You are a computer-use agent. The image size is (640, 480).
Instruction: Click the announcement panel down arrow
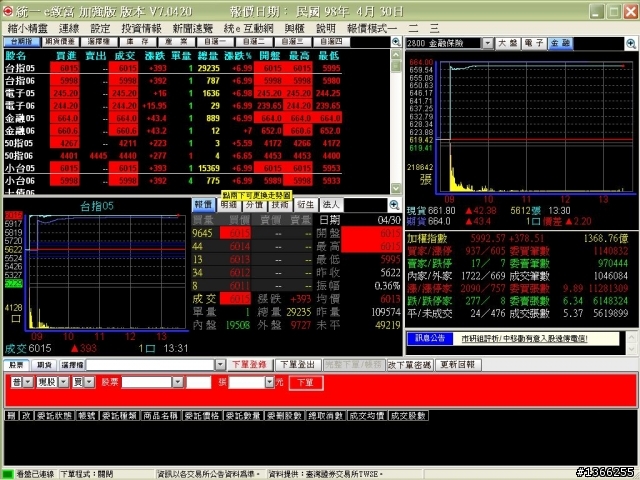pyautogui.click(x=631, y=349)
